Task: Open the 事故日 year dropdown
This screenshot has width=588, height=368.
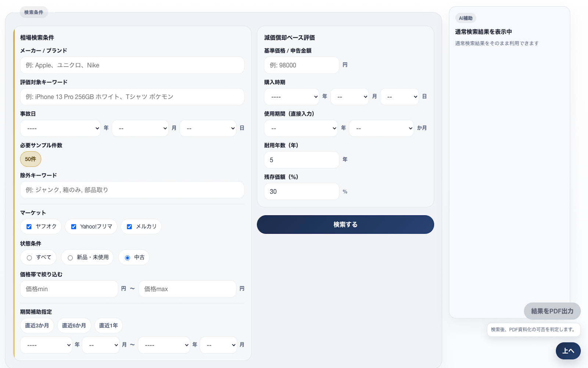Action: 60,128
